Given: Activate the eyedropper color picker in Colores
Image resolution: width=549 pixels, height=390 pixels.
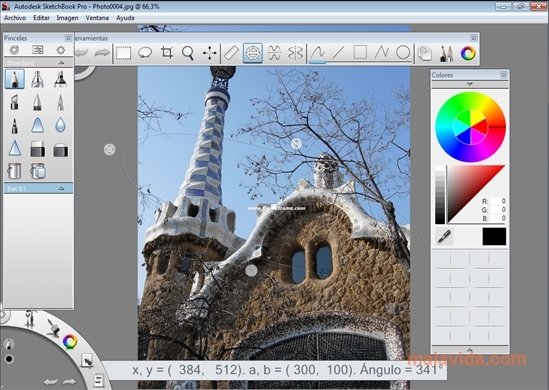Looking at the screenshot, I should [x=444, y=236].
